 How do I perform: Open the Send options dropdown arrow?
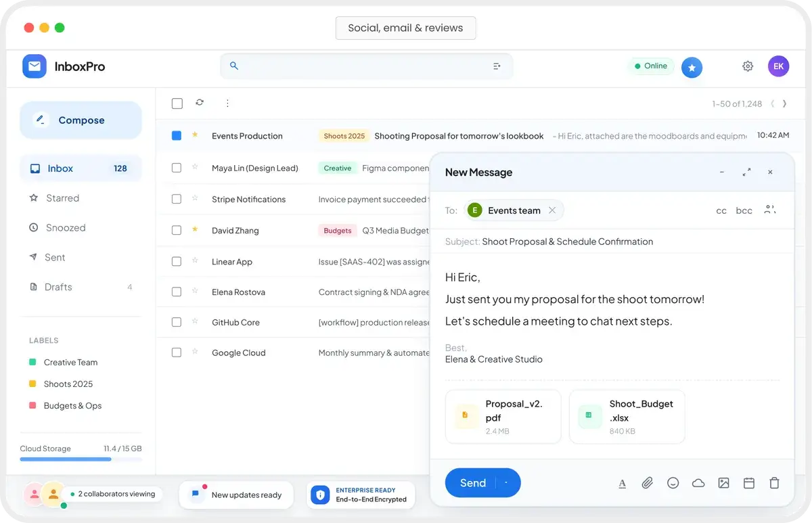(x=507, y=483)
